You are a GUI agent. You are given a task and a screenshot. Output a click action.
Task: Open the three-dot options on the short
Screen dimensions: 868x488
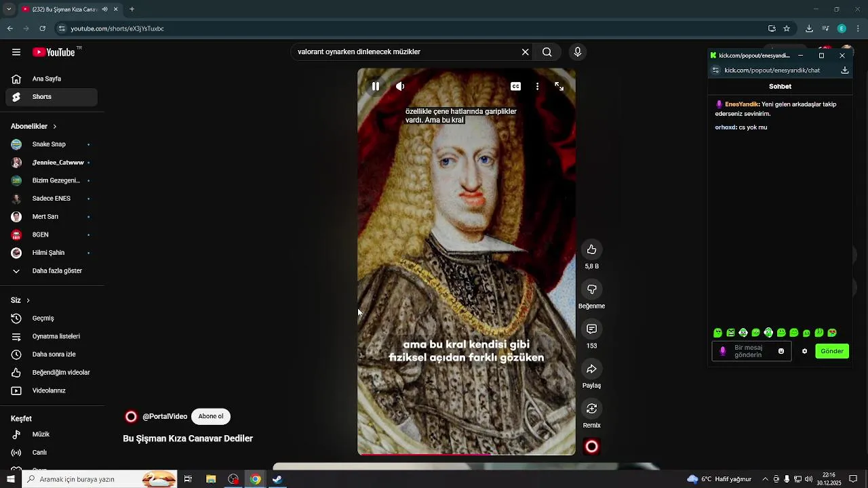coord(537,86)
